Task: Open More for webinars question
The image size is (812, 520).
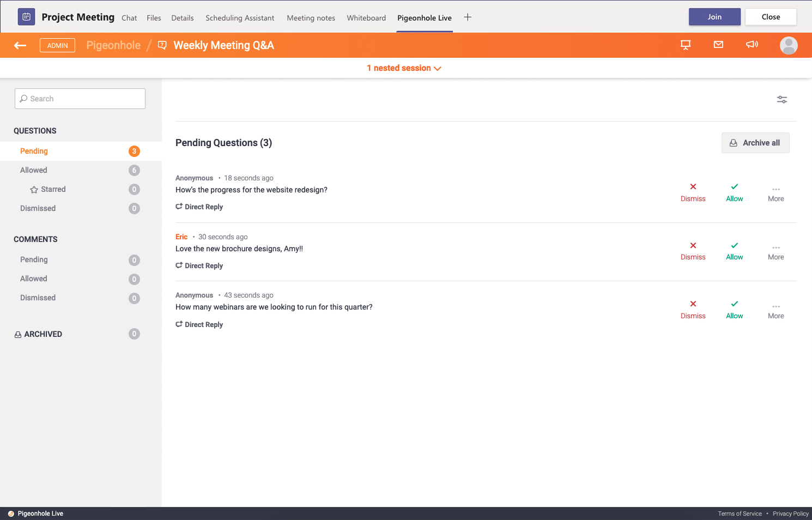Action: coord(776,311)
